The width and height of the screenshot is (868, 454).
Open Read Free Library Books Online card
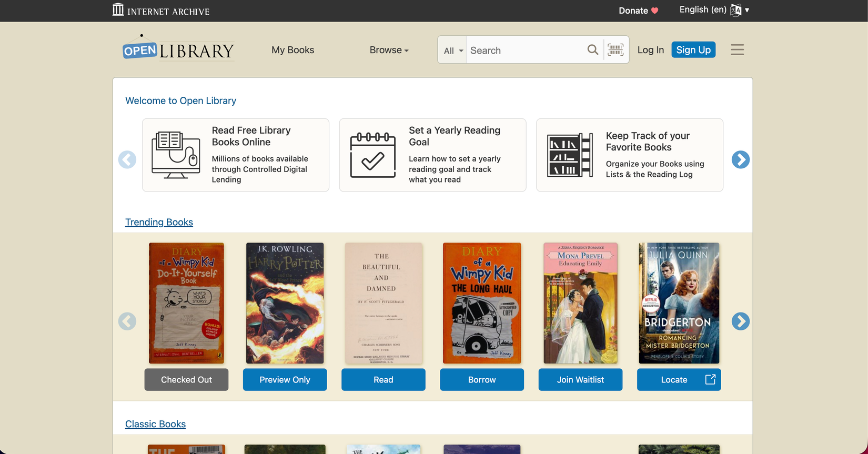click(236, 155)
